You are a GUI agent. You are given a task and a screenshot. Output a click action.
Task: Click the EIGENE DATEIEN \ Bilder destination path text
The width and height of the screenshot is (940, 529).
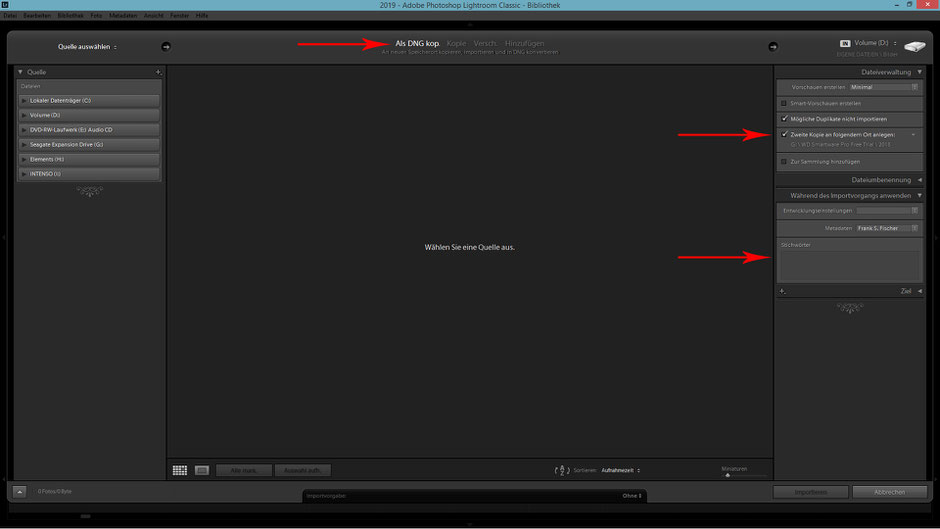click(867, 55)
